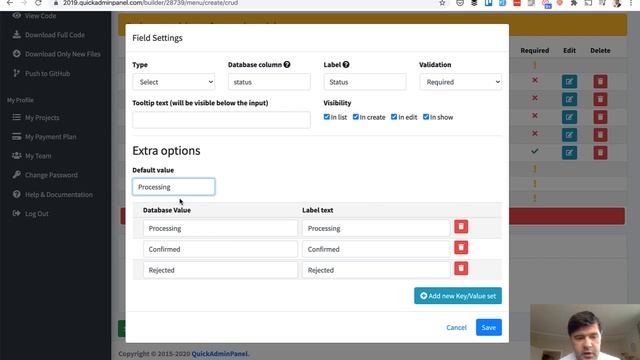Click Download Only New Files
The image size is (640, 360).
62,54
